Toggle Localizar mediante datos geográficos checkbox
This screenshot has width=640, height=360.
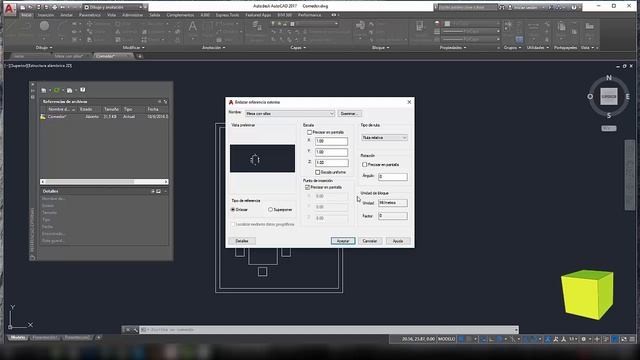click(233, 224)
